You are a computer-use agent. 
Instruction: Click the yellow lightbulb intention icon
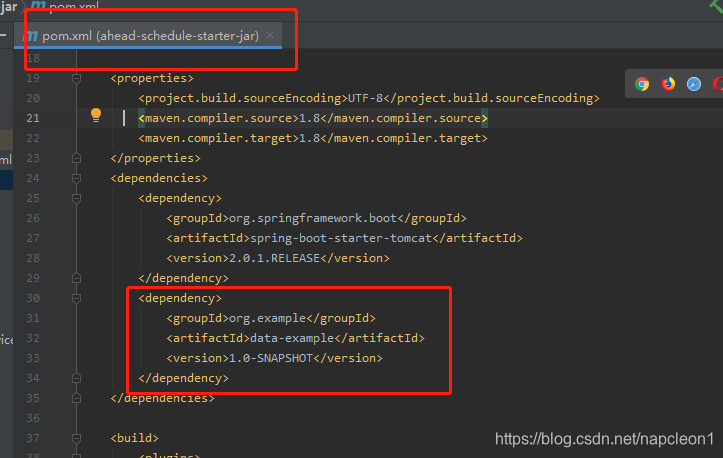(x=95, y=115)
